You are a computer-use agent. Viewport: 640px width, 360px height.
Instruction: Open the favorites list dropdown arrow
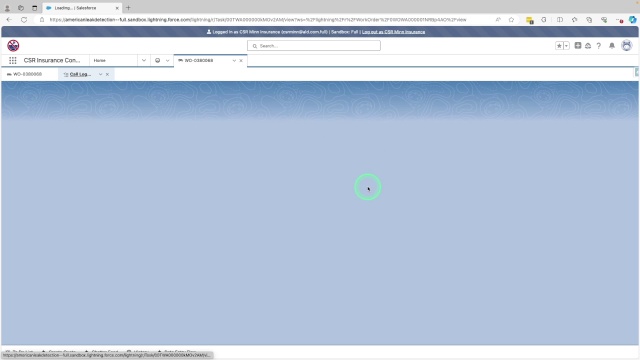point(567,46)
